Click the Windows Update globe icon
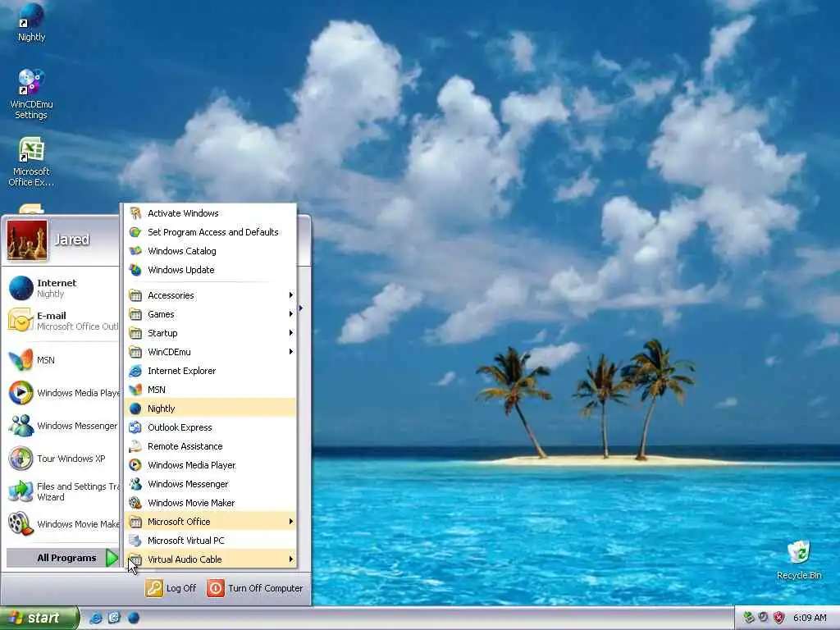840x630 pixels. click(135, 270)
